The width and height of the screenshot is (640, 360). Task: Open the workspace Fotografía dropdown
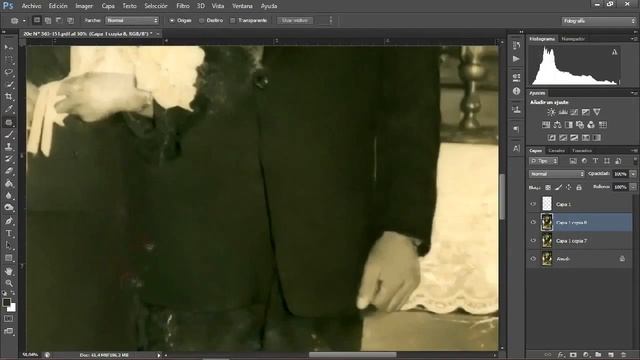598,20
